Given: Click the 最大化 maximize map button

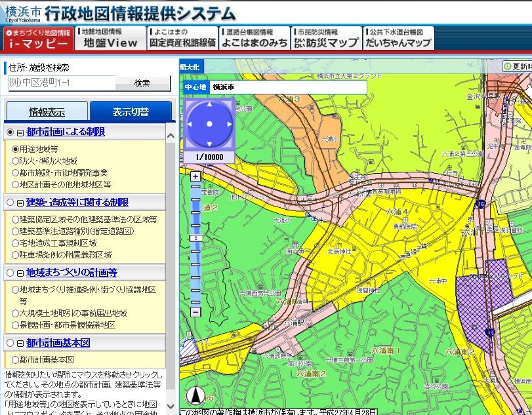Looking at the screenshot, I should pyautogui.click(x=190, y=67).
